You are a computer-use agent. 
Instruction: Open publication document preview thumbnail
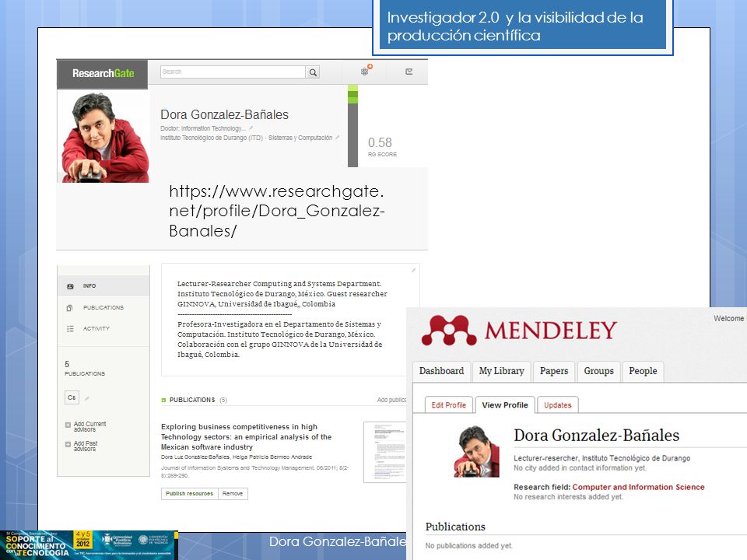(385, 452)
